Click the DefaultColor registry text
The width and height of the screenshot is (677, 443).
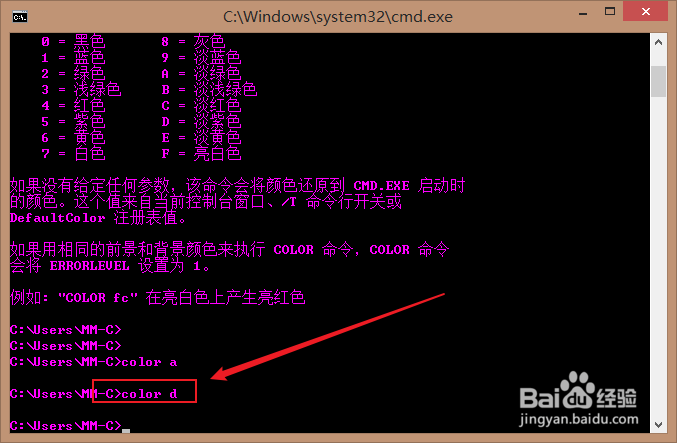coord(57,218)
